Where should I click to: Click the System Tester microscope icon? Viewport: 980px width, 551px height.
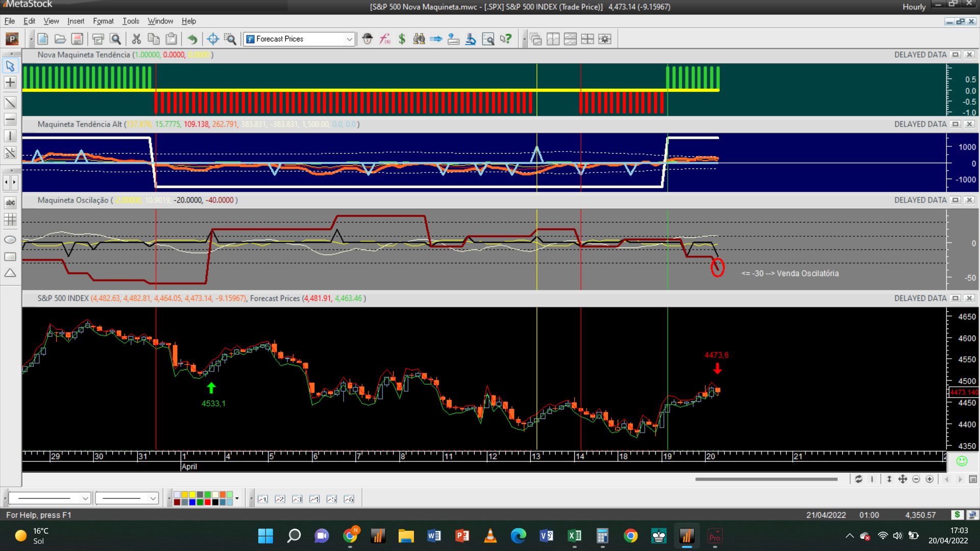pos(471,39)
